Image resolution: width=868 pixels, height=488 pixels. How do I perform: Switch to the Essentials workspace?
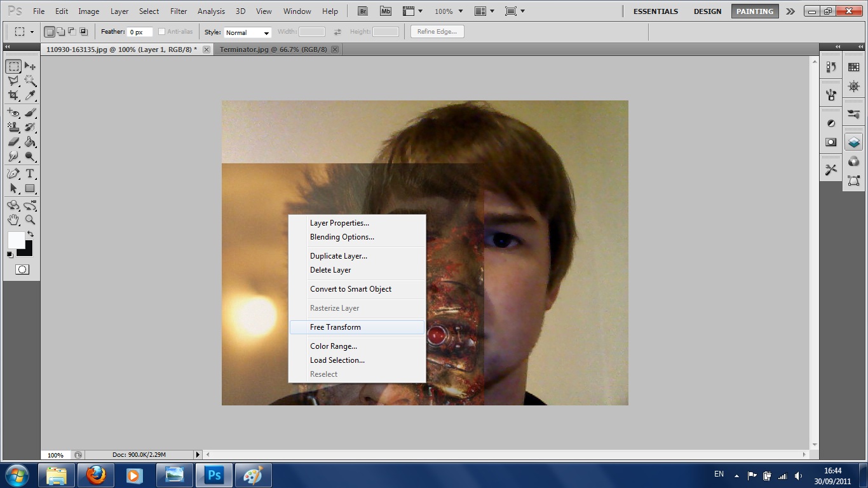point(656,11)
